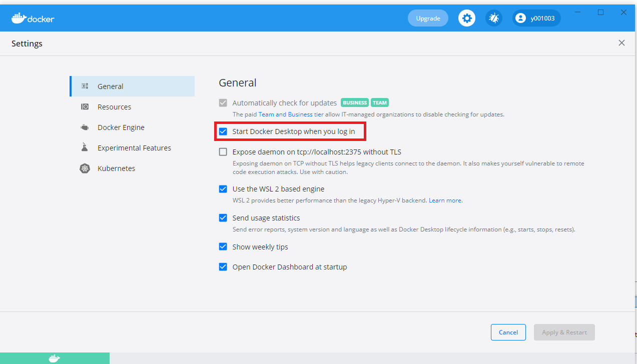Screen dimensions: 637x364
Task: Open Experimental Features section
Action: click(132, 148)
